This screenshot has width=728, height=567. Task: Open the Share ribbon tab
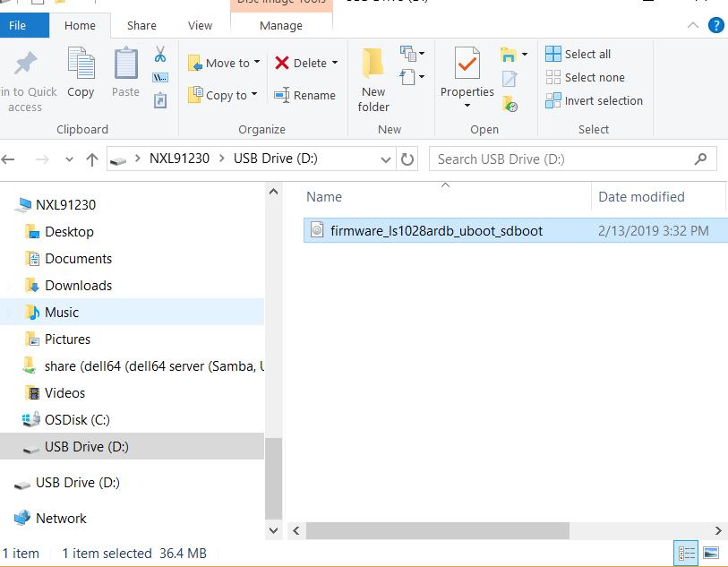click(x=141, y=26)
